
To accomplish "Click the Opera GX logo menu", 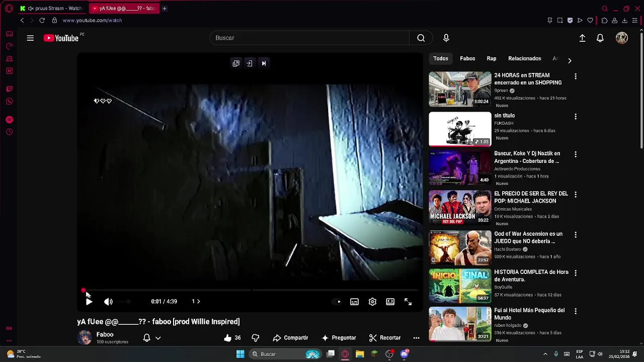I will [9, 9].
